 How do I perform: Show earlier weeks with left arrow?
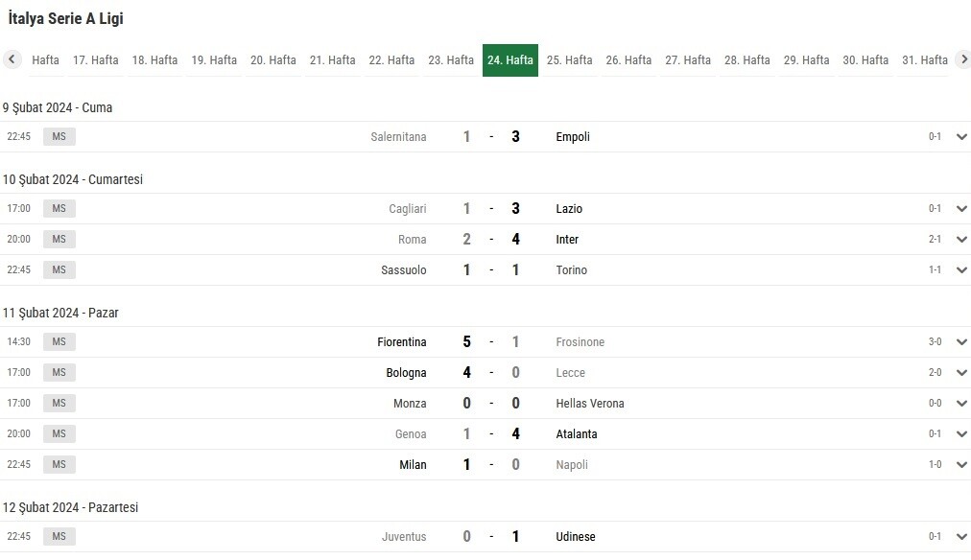tap(12, 59)
